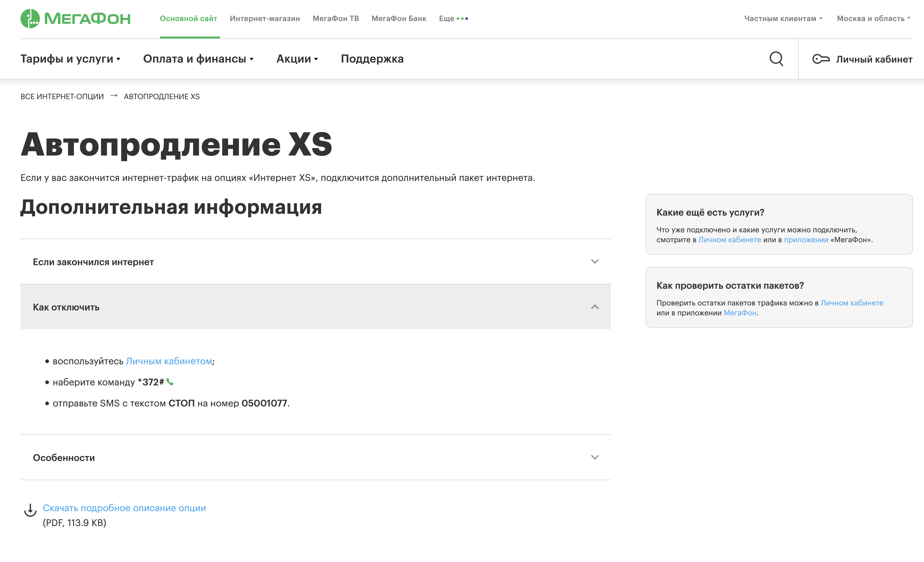The height and width of the screenshot is (562, 924).
Task: Click the download arrow icon
Action: tap(30, 510)
